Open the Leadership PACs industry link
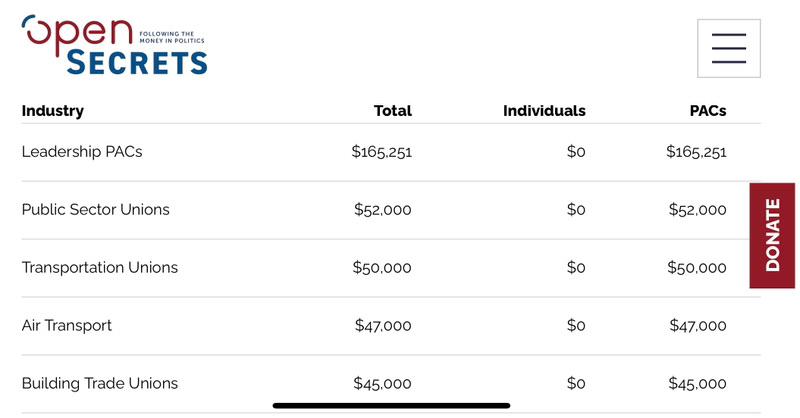 (82, 152)
